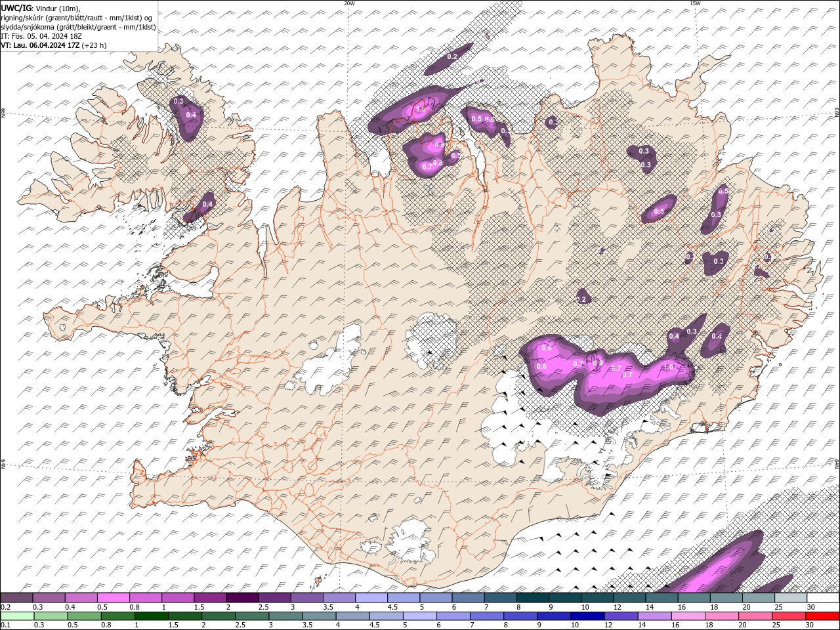Click the UWC/IG title text

click(x=15, y=7)
